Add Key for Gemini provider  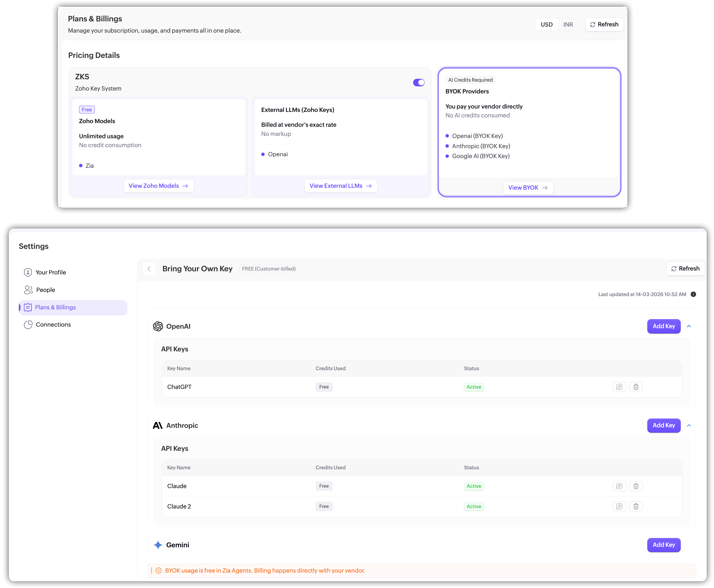coord(664,545)
